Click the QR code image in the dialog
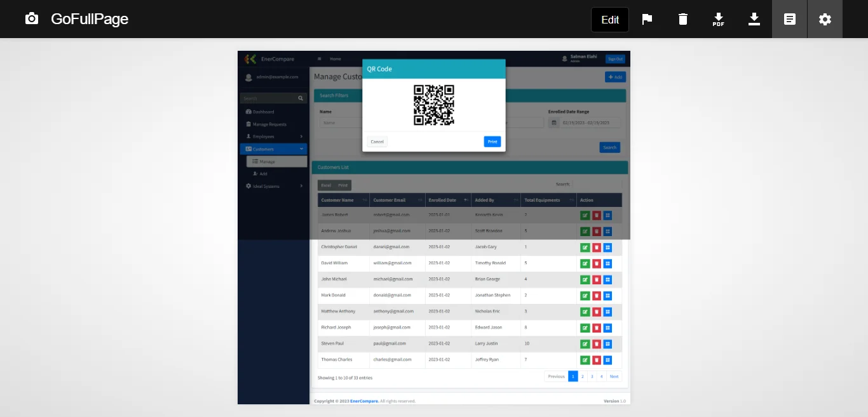This screenshot has height=417, width=868. tap(434, 105)
